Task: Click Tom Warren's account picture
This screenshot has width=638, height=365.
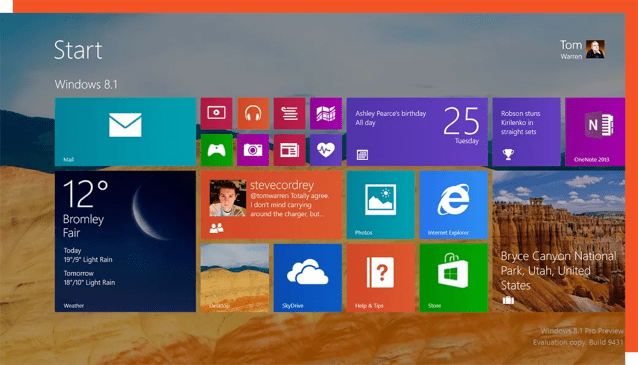Action: (595, 49)
